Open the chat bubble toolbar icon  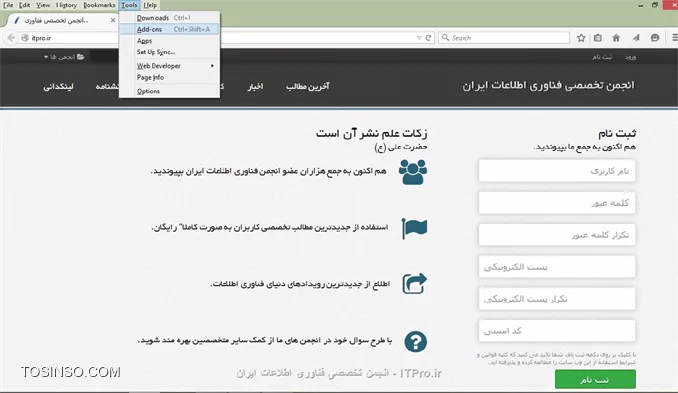pos(655,38)
